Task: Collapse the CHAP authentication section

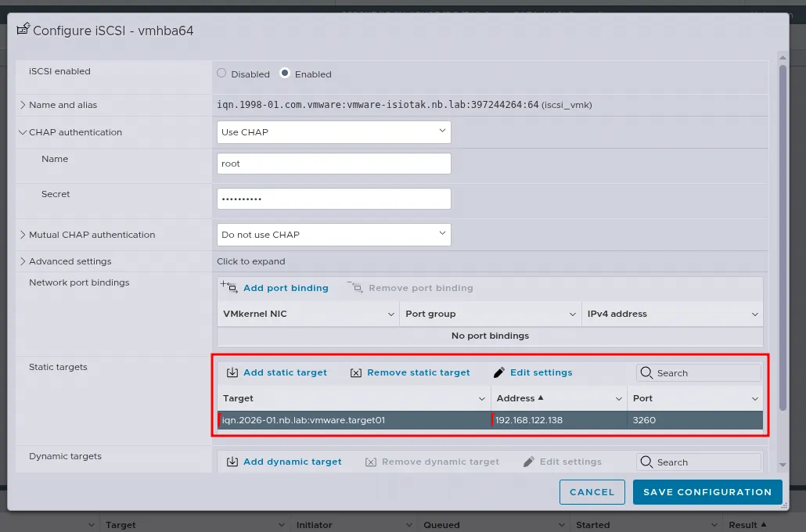Action: (23, 132)
